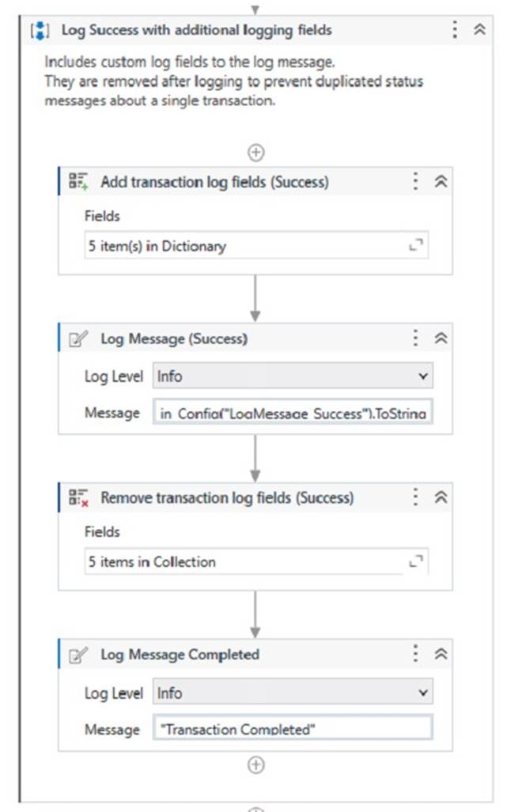Open options menu of Log Success scope

(456, 30)
